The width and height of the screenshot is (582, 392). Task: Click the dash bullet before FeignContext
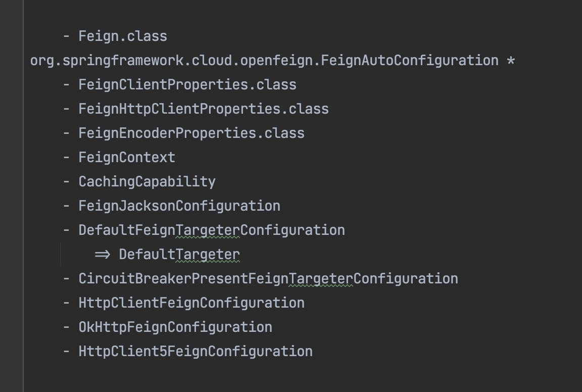coord(66,158)
